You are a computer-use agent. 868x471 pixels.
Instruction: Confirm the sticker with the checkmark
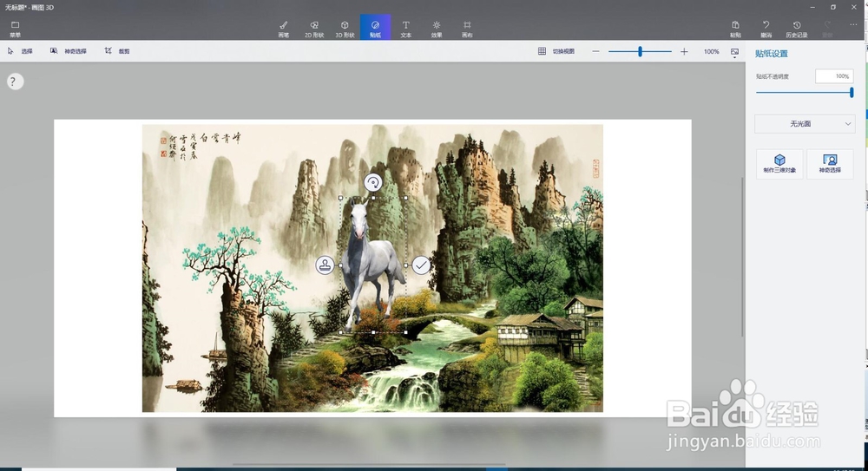click(x=421, y=265)
